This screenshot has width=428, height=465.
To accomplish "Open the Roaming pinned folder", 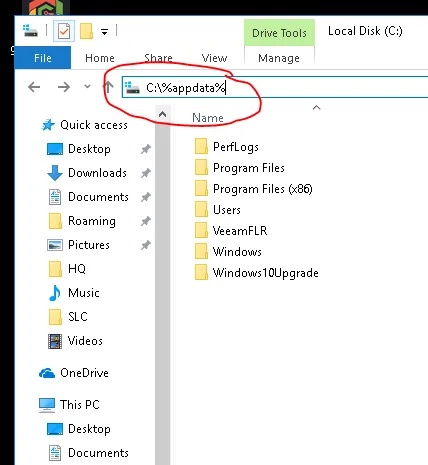I will tap(92, 221).
